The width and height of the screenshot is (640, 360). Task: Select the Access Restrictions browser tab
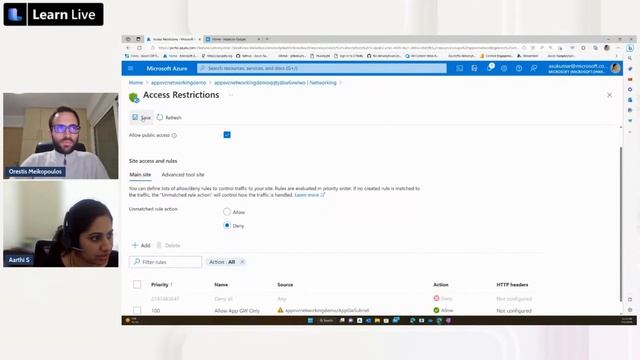(x=174, y=39)
